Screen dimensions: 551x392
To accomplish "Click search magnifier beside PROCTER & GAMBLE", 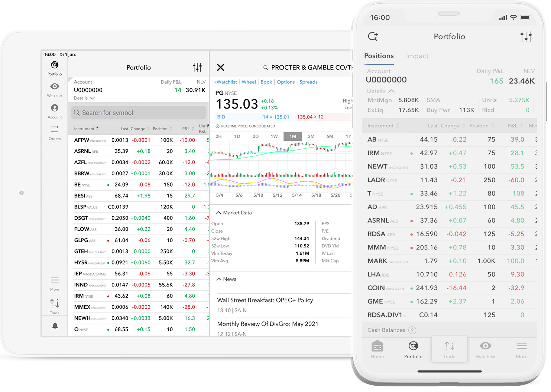I will click(266, 68).
